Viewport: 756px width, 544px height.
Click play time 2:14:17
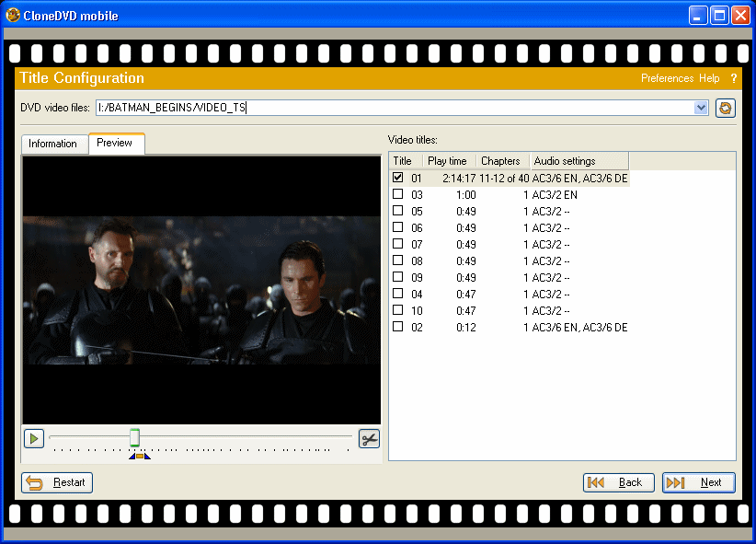(459, 179)
